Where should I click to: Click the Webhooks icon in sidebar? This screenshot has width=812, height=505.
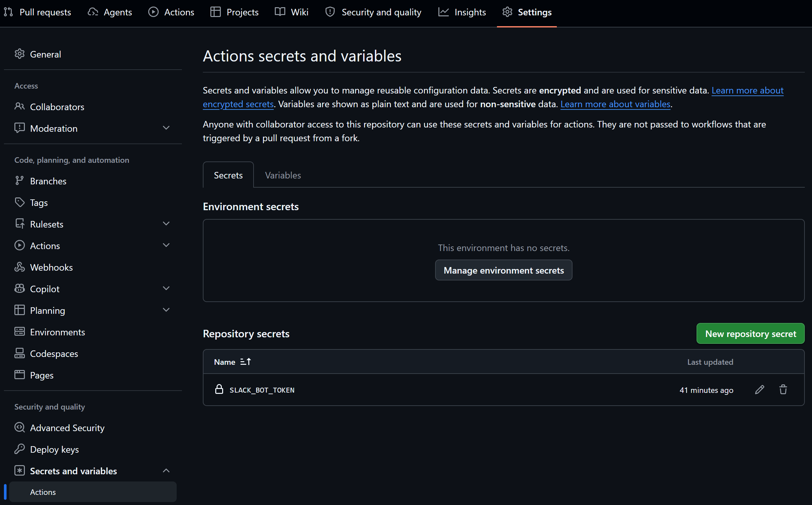(19, 267)
